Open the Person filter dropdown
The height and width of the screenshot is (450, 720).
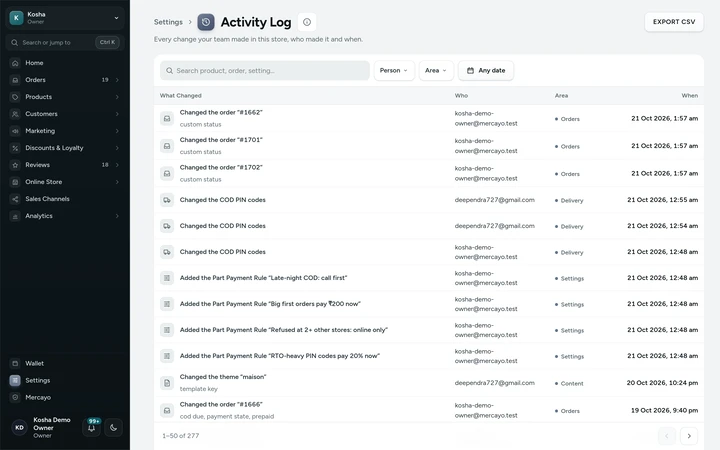tap(394, 71)
